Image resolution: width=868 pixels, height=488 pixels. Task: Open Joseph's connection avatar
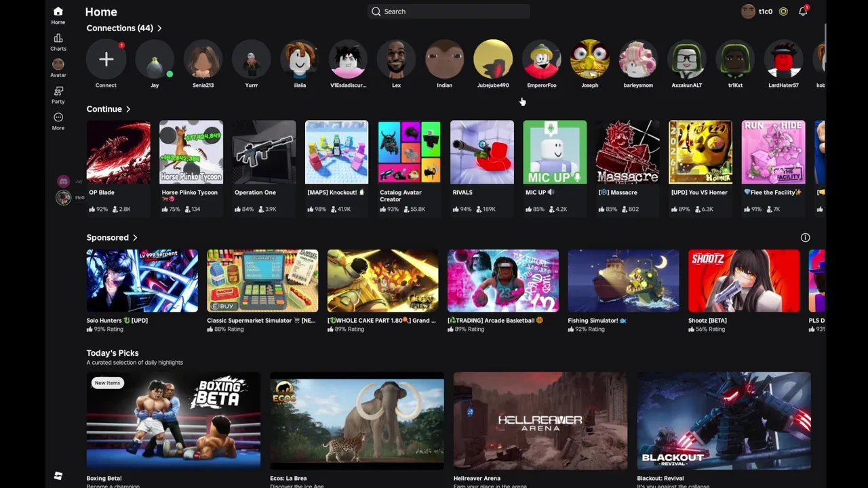[x=590, y=60]
